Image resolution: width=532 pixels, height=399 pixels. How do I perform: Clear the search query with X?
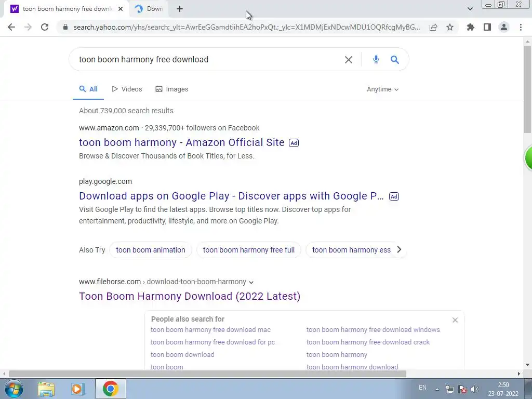(x=349, y=60)
